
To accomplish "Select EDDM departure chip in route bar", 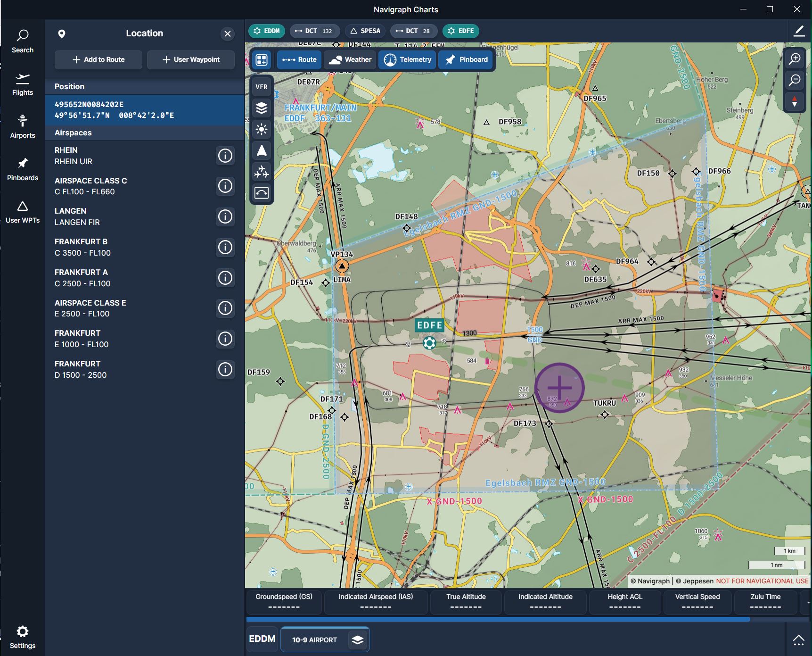I will coord(267,31).
